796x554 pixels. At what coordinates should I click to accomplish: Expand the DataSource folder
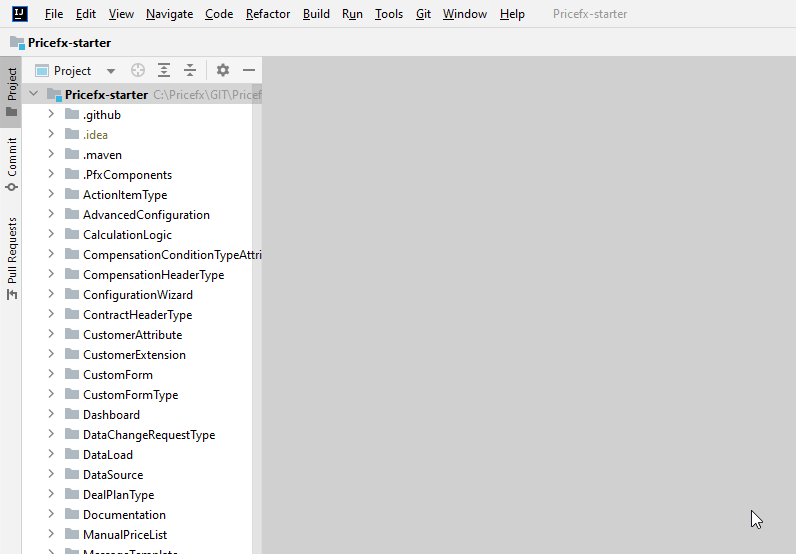pyautogui.click(x=51, y=474)
